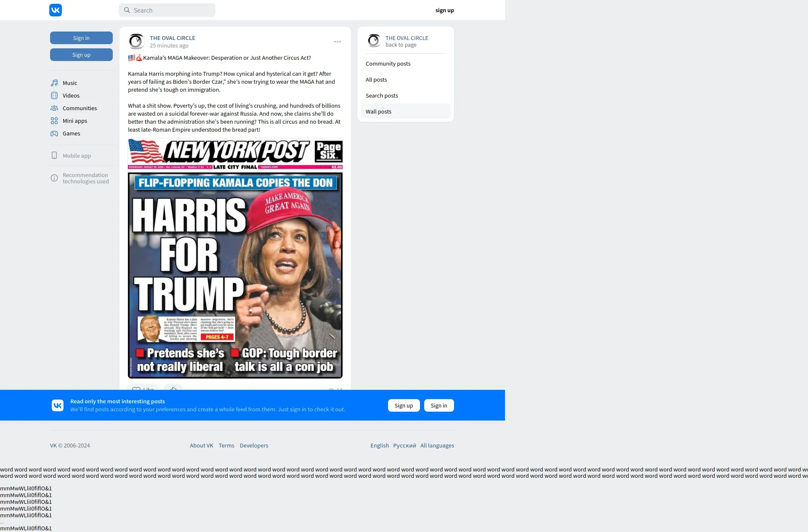This screenshot has width=808, height=532.
Task: Click the VK logo in header
Action: click(56, 10)
